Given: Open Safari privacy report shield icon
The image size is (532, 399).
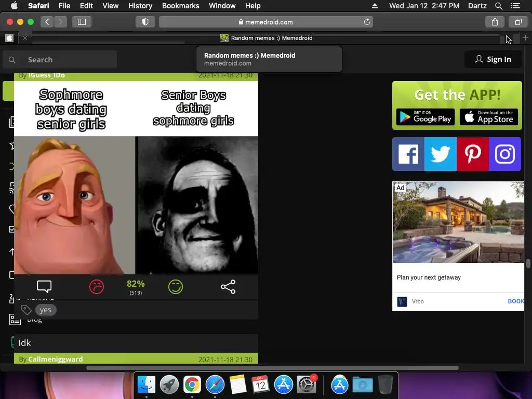Looking at the screenshot, I should tap(145, 22).
